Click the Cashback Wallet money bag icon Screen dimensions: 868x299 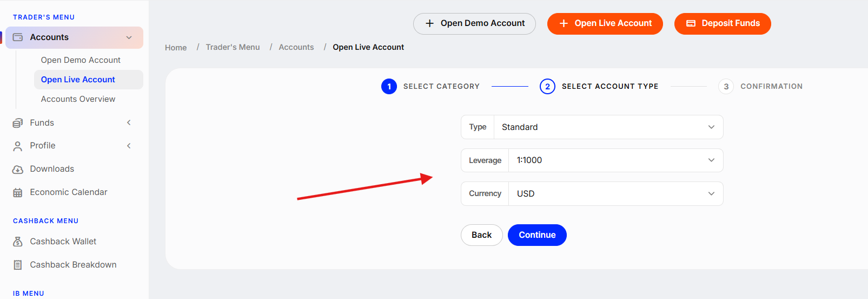[18, 242]
